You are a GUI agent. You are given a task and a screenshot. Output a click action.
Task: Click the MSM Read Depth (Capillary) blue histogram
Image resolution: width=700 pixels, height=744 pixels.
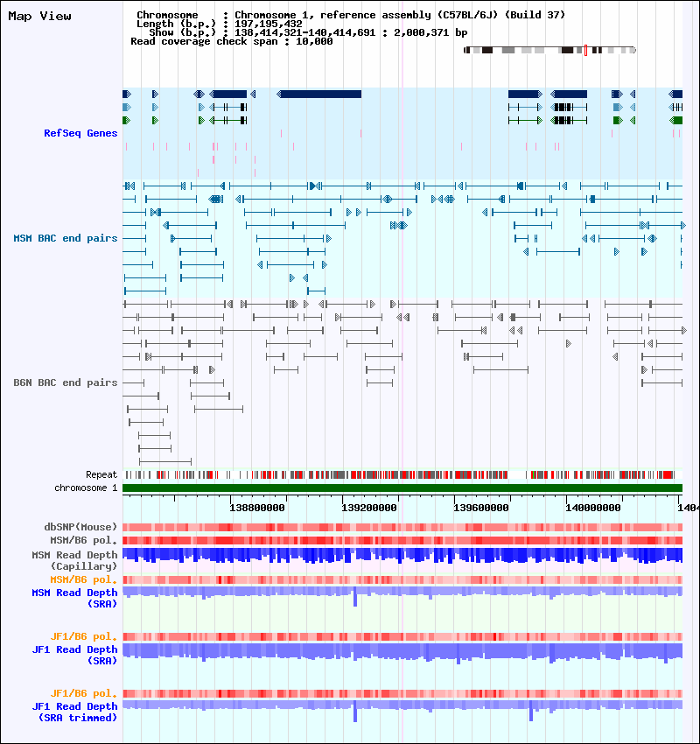pos(402,555)
